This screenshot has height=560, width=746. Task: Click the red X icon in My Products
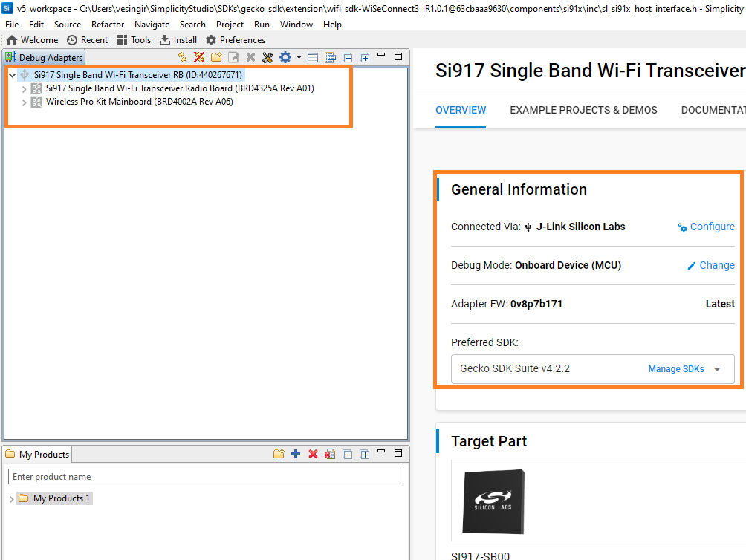(313, 454)
